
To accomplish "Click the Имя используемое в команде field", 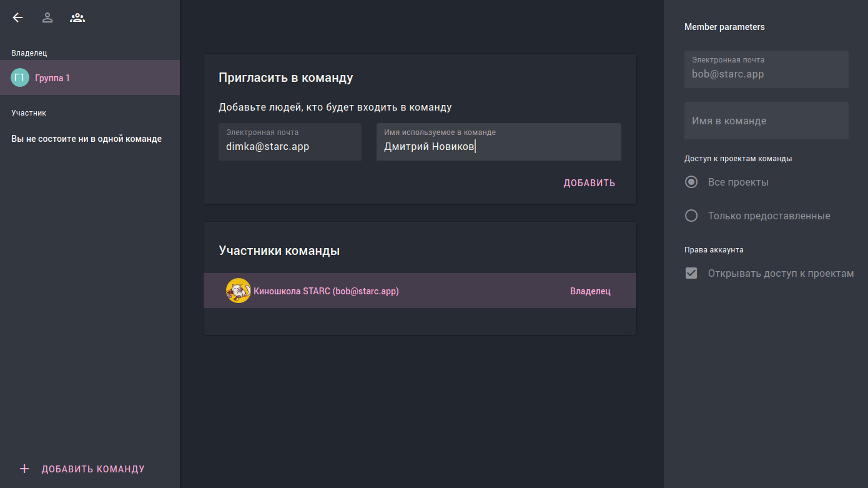I will 498,146.
